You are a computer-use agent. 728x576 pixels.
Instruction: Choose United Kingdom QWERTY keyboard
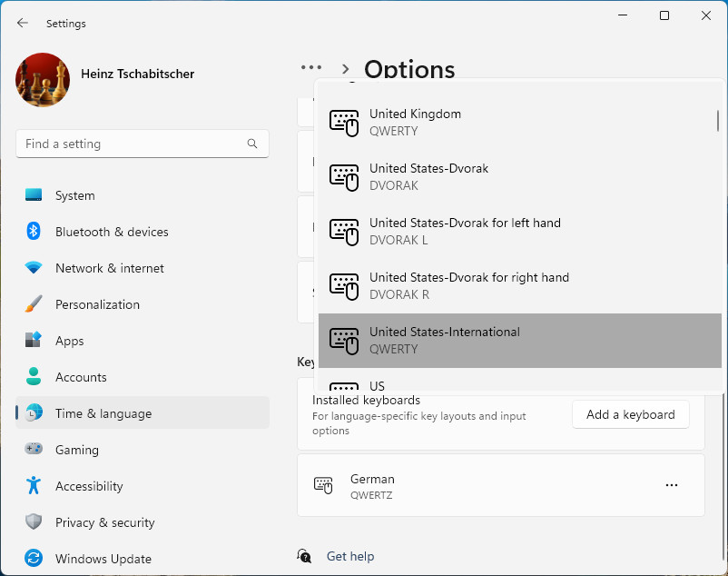point(519,122)
